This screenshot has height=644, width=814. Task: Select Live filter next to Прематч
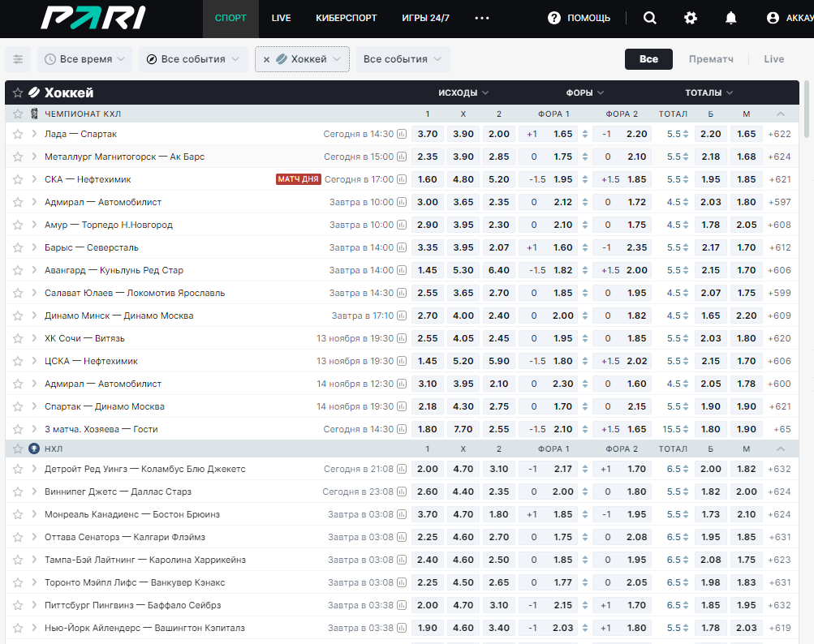(x=773, y=59)
